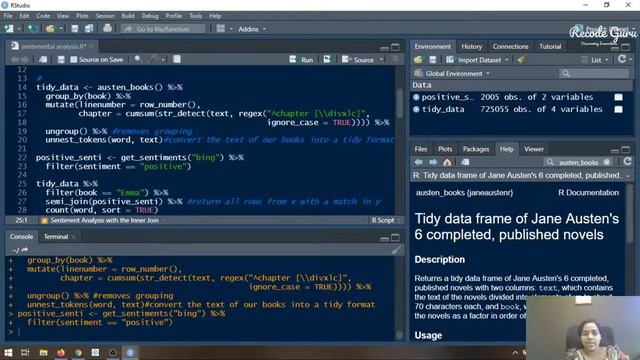This screenshot has height=360, width=640.
Task: Open File Explorer from taskbar
Action: pos(43,352)
